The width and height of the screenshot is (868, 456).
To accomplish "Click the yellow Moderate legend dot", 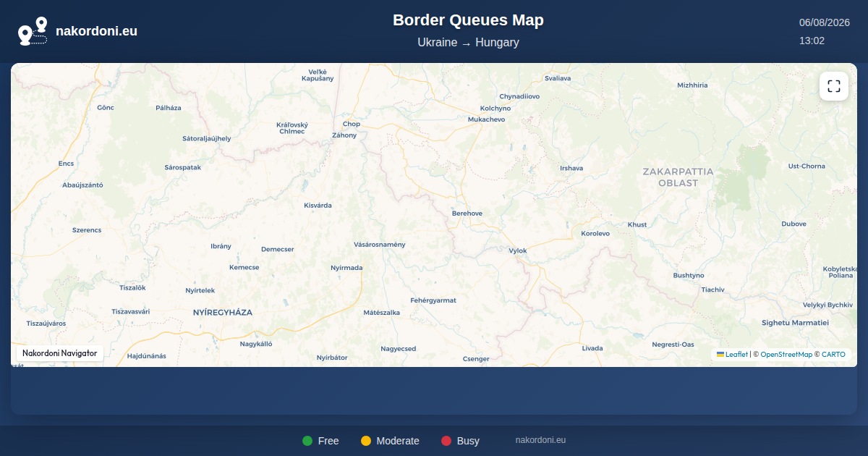I will point(366,441).
